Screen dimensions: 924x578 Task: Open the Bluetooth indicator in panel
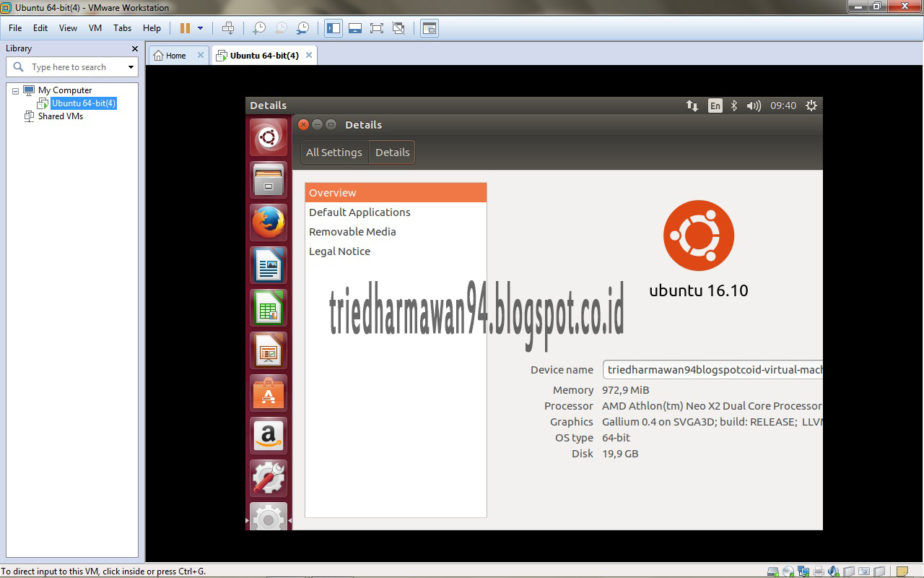pos(734,105)
